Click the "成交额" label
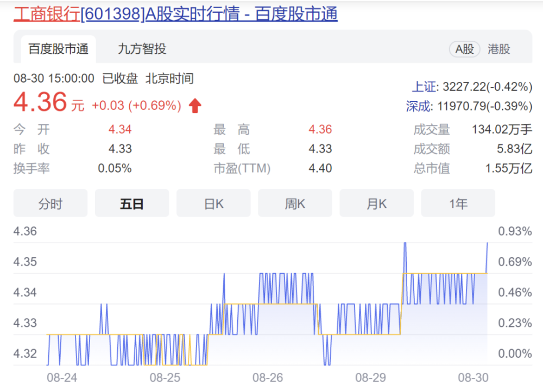The image size is (543, 392). click(x=432, y=149)
